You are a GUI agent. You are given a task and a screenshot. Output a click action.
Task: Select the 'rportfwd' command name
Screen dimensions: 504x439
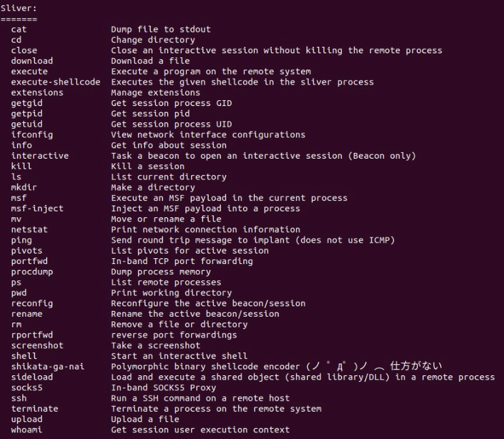click(x=32, y=335)
